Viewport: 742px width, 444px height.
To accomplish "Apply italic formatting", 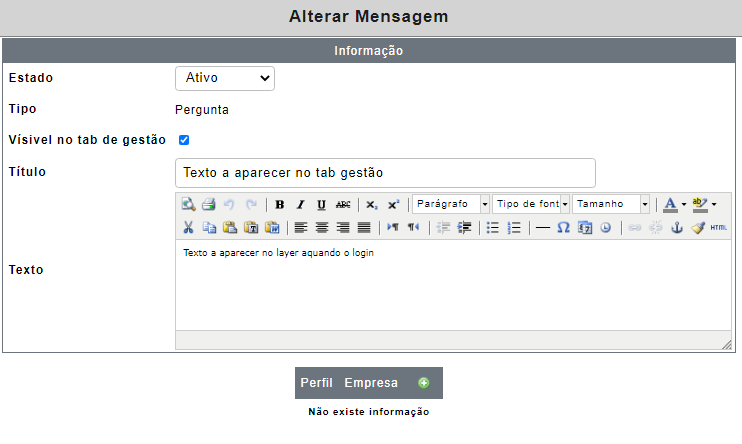I will [300, 204].
